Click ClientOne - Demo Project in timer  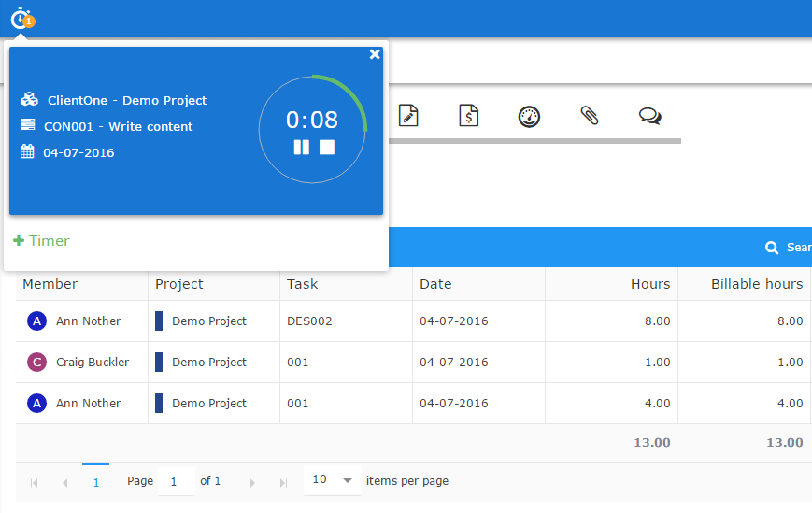coord(127,100)
